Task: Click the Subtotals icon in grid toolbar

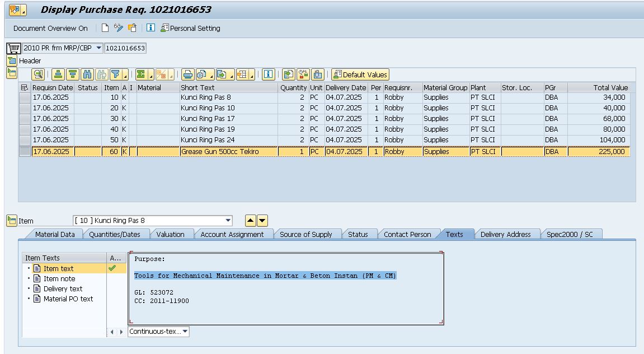Action: coord(161,74)
